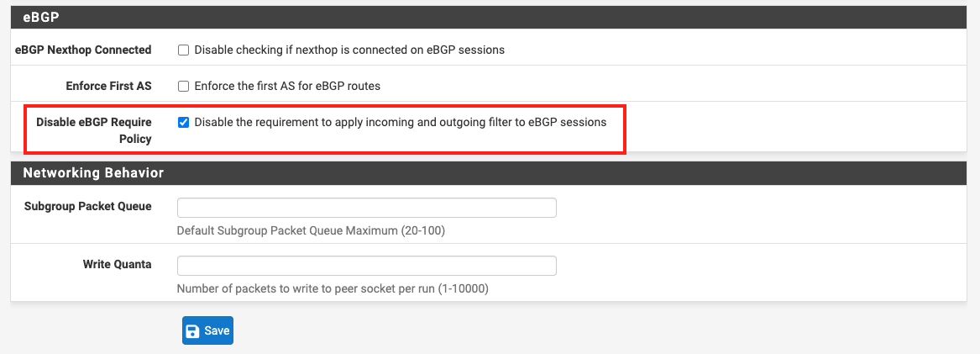Check the eBGP Nexthop Connected checkbox
The width and height of the screenshot is (980, 354).
click(183, 50)
